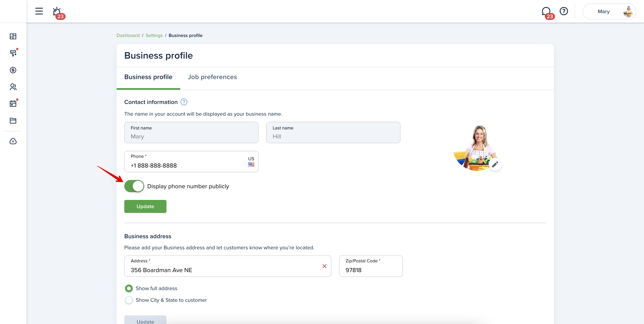The height and width of the screenshot is (324, 644).
Task: Select Show full address option
Action: (x=129, y=288)
